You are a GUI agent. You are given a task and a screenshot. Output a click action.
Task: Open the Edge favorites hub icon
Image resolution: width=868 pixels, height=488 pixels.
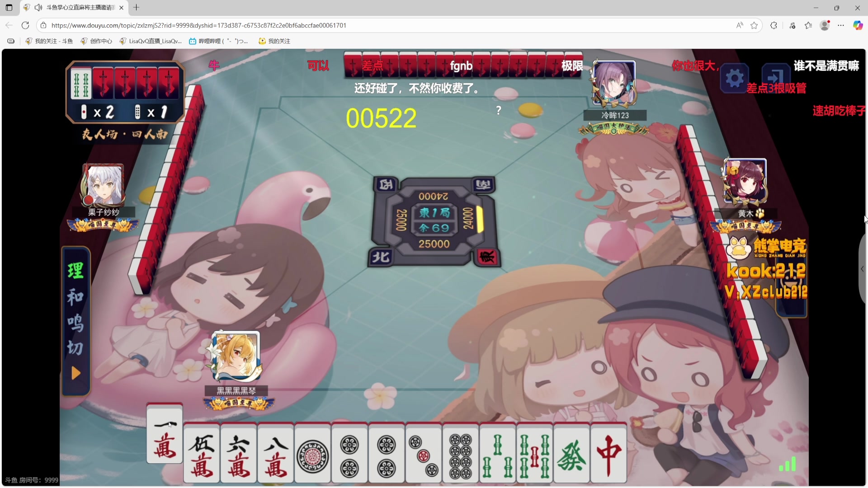808,25
